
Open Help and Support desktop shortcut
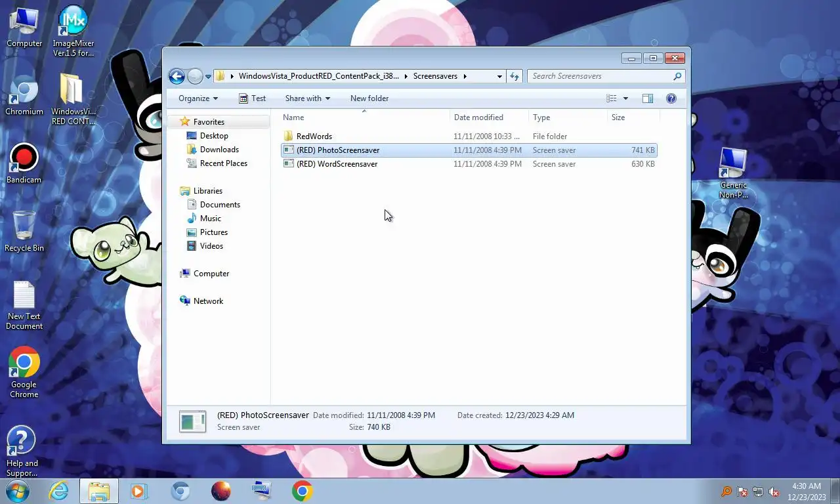point(22,451)
